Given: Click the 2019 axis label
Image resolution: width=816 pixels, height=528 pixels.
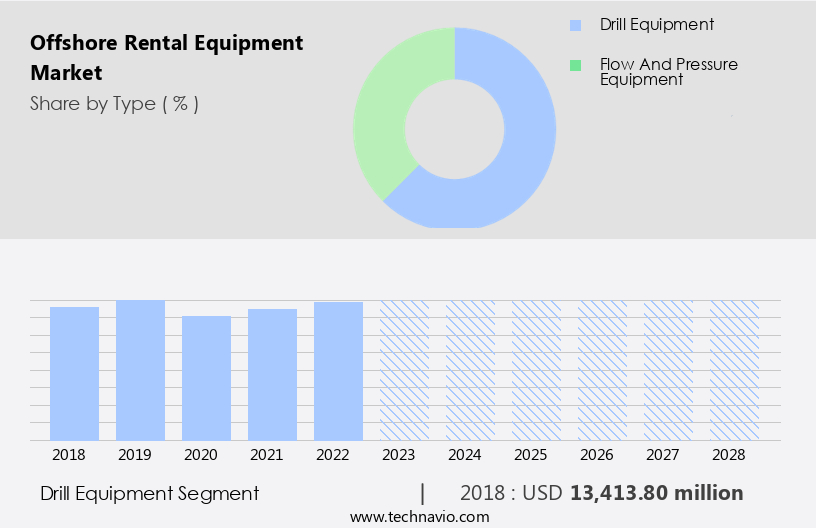Looking at the screenshot, I should [135, 455].
